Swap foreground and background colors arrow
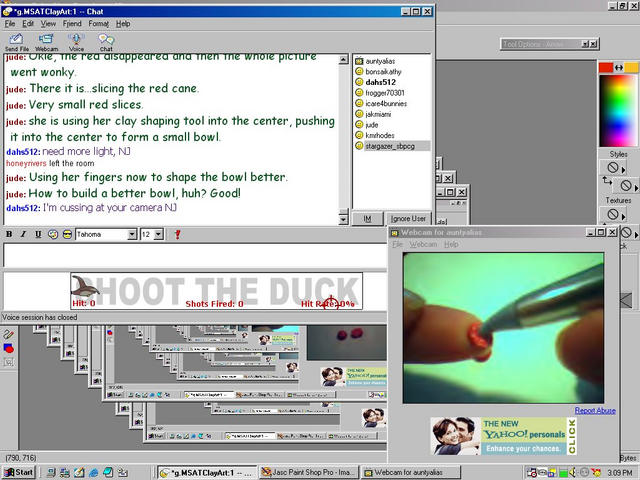640x480 pixels. click(x=619, y=68)
